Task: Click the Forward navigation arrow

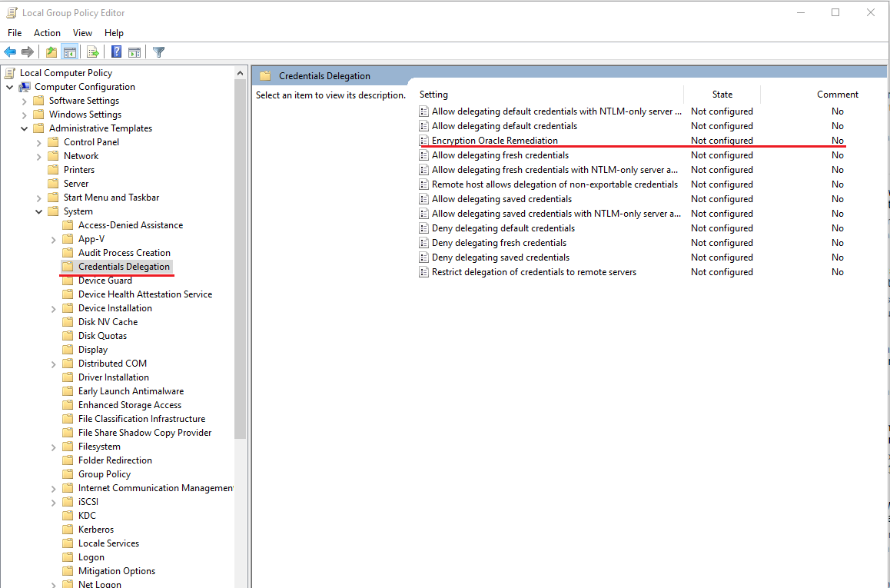Action: click(28, 51)
